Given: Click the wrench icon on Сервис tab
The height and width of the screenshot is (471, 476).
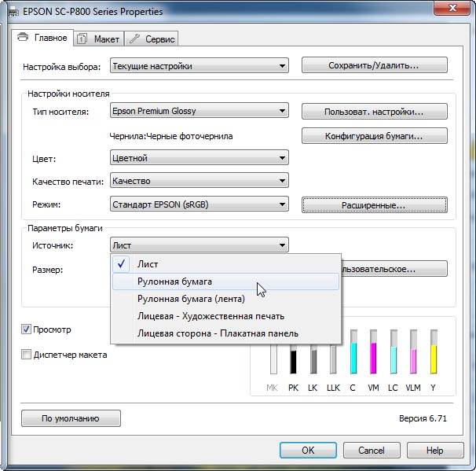Looking at the screenshot, I should coord(134,39).
